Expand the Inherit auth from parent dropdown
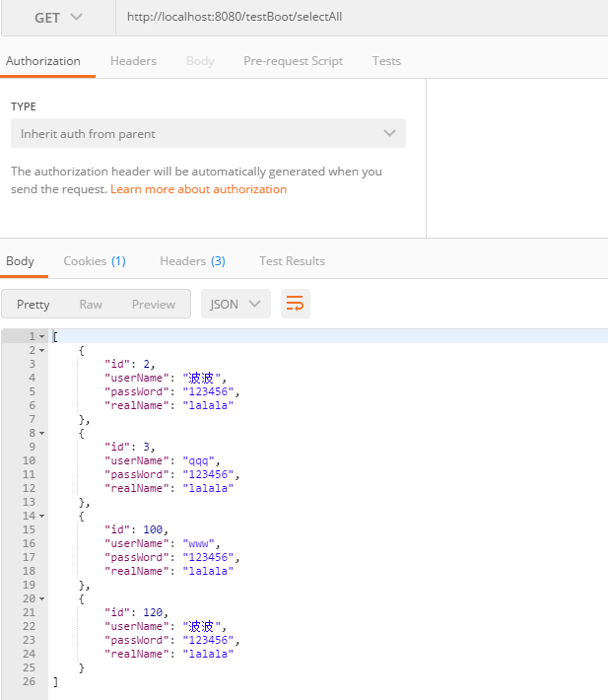The image size is (608, 700). coord(208,134)
